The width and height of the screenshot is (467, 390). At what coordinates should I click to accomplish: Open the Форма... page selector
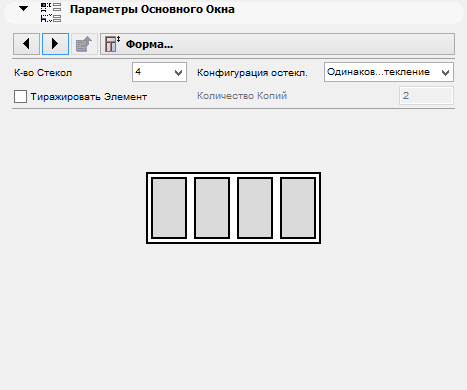277,44
